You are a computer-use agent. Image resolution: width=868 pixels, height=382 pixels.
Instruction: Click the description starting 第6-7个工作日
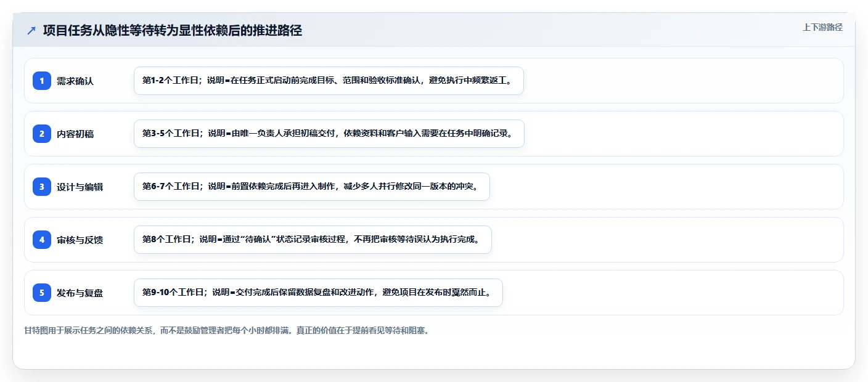(311, 187)
